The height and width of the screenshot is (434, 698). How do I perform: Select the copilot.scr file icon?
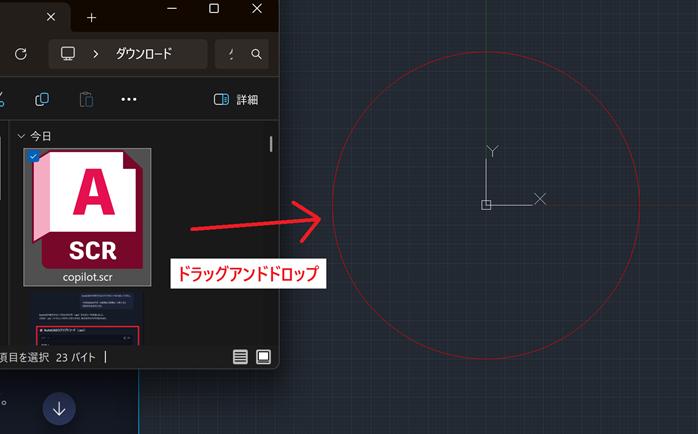(88, 210)
